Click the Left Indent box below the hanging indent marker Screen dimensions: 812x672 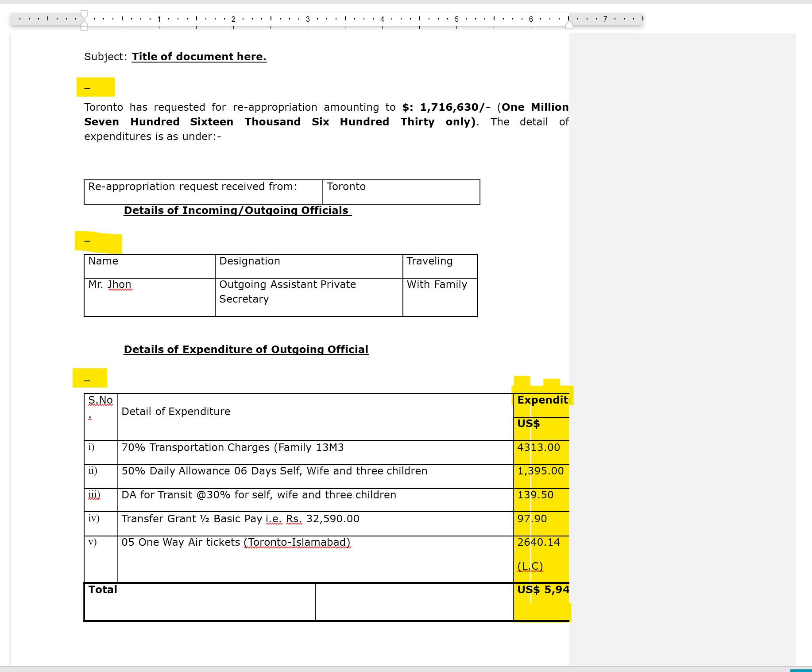click(84, 28)
